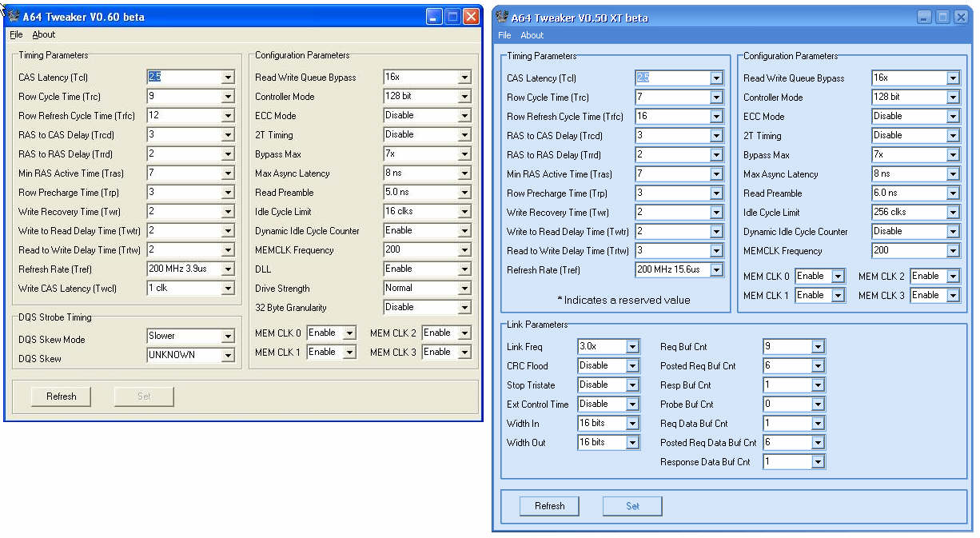Open MEM CLK 2 dropdown in V0.50 XT window
The height and width of the screenshot is (538, 980).
953,277
